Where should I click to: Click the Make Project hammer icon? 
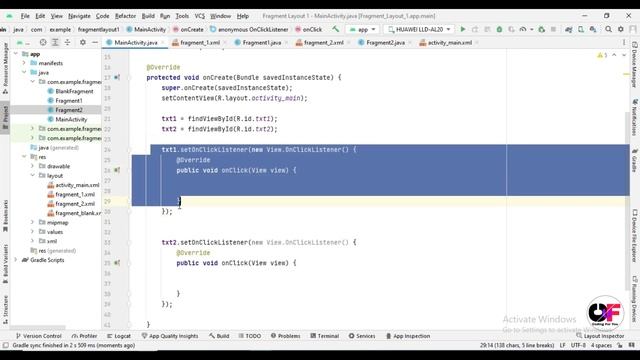tap(336, 29)
